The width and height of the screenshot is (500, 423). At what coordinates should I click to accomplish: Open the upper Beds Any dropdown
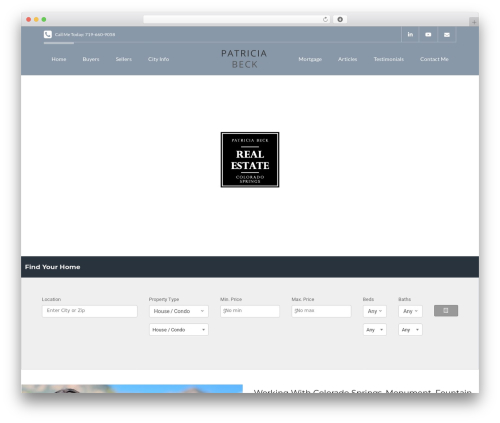coord(375,311)
